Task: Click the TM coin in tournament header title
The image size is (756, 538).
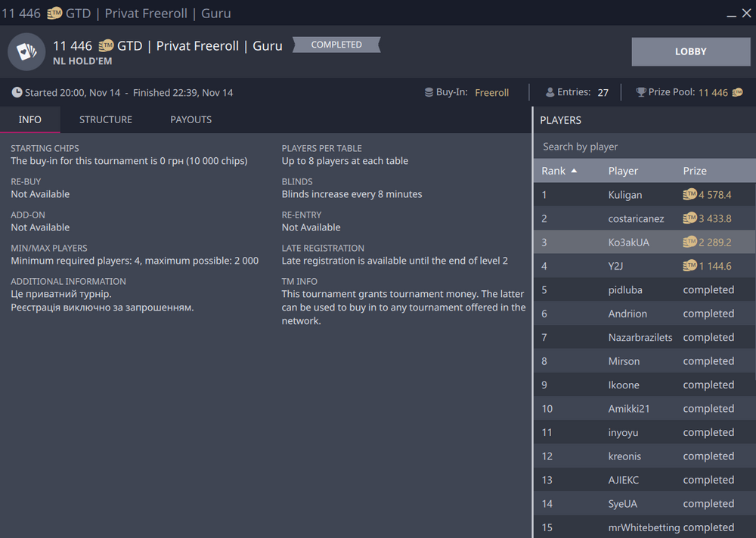Action: [106, 46]
